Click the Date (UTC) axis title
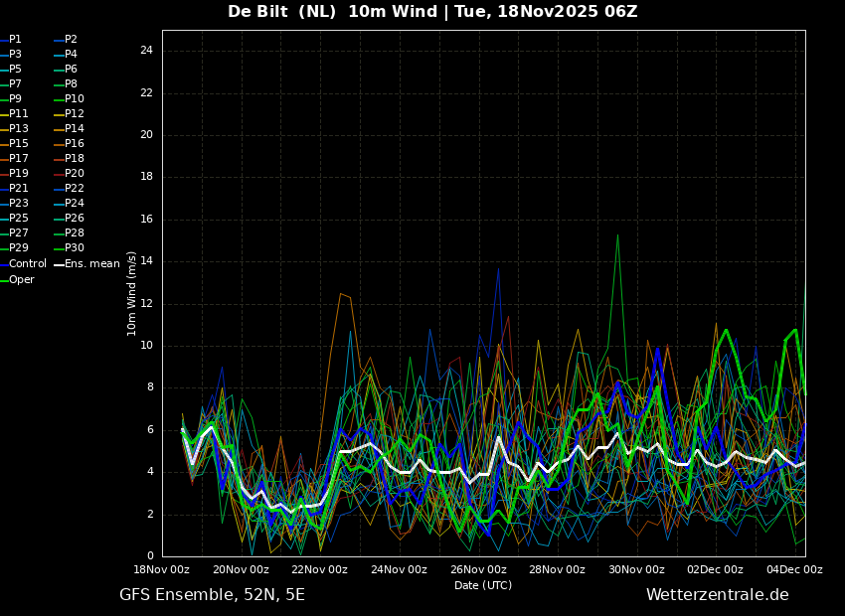 pos(483,585)
